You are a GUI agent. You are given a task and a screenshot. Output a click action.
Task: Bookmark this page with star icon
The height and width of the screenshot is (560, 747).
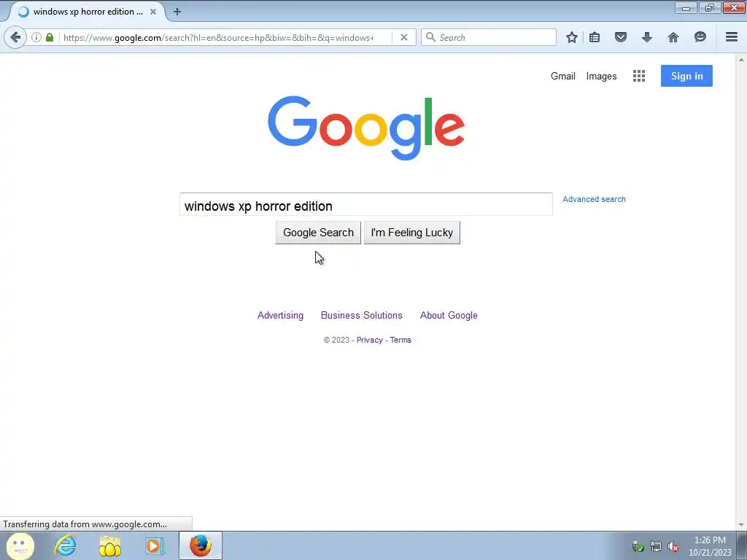572,37
